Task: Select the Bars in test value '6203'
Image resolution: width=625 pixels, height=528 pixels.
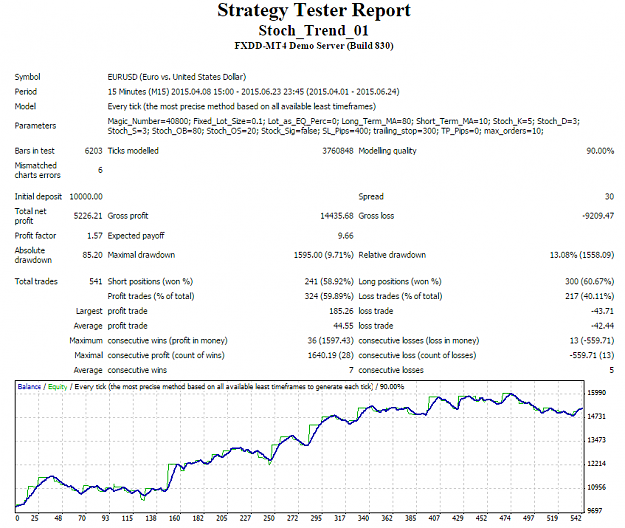Action: [93, 151]
